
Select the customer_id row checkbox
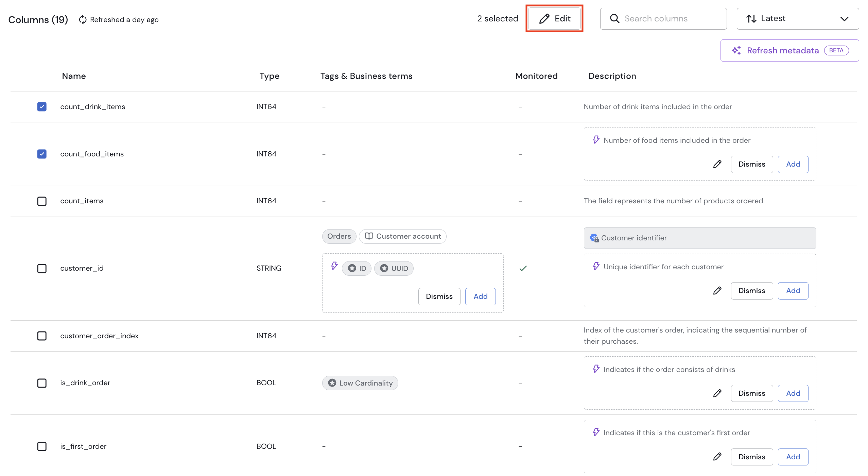point(42,269)
